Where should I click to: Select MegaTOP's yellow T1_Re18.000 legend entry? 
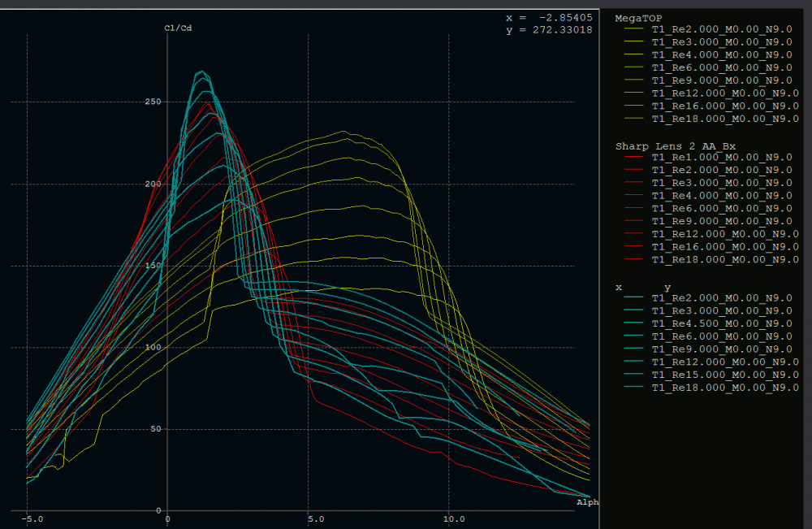click(722, 119)
